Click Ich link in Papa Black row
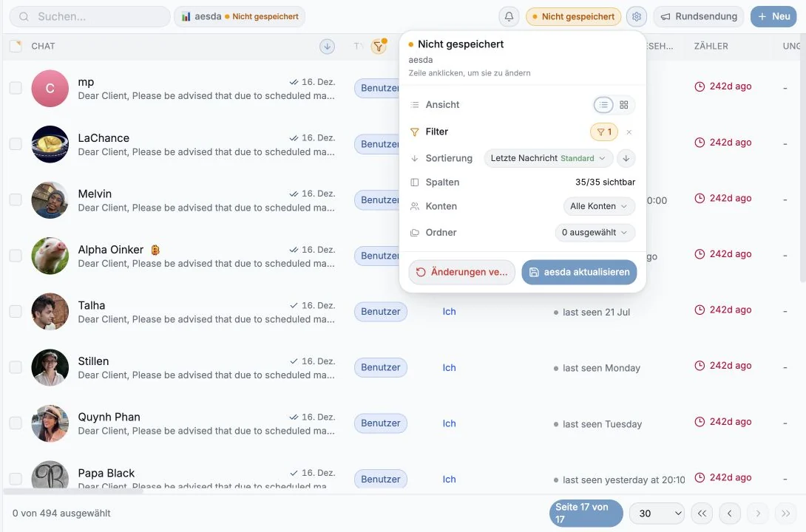 pyautogui.click(x=450, y=479)
